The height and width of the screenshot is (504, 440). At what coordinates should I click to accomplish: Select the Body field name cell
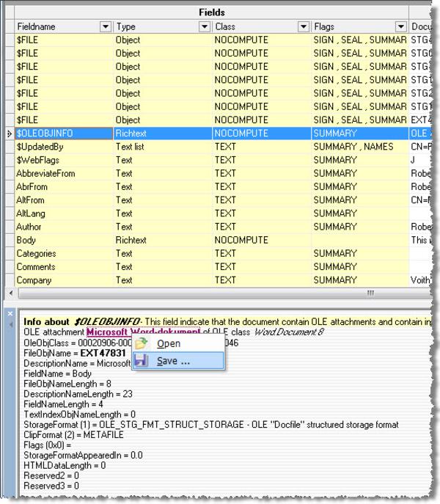coord(64,240)
